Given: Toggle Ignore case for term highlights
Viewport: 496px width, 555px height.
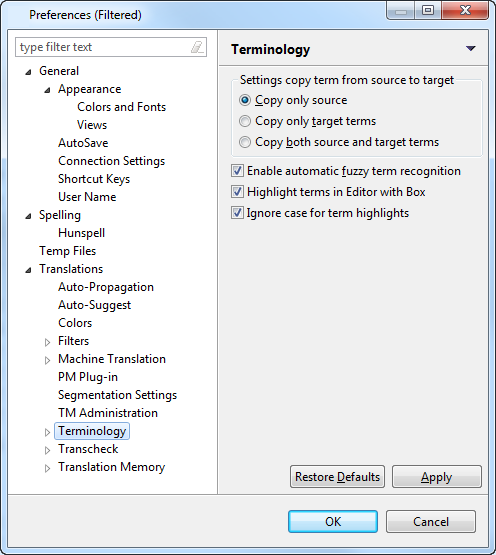Looking at the screenshot, I should (x=237, y=213).
